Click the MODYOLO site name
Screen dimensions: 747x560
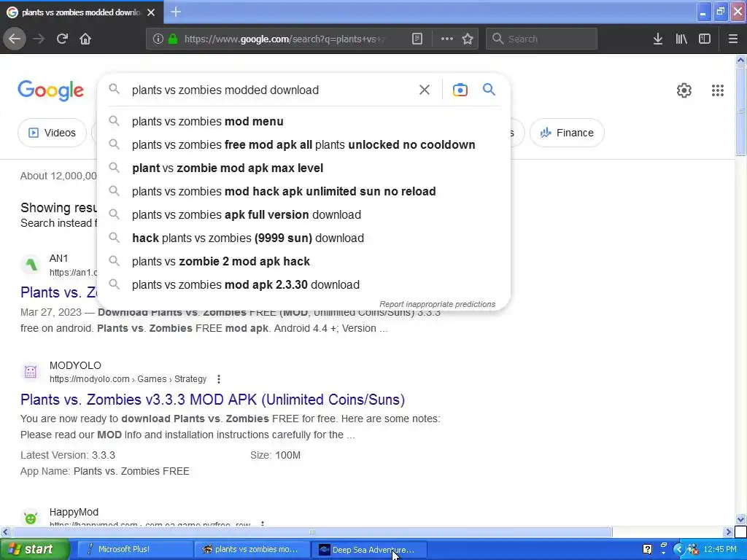pos(75,365)
